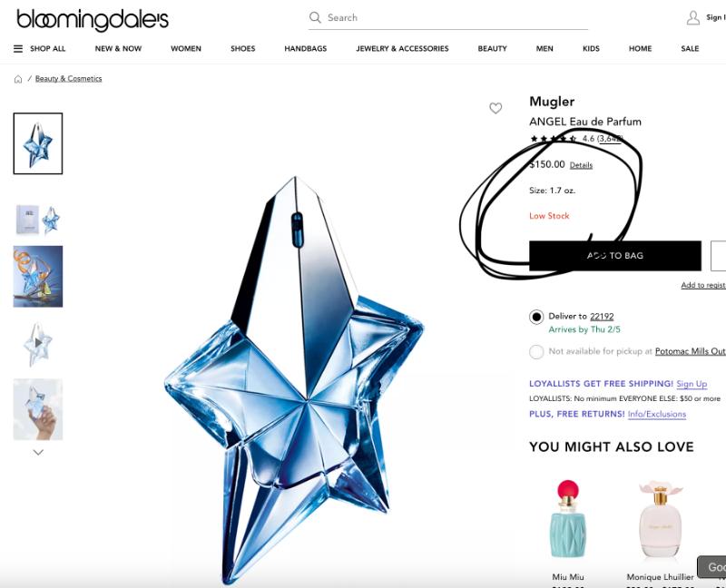Screen dimensions: 726x588
Task: Select the store pickup radio option
Action: (536, 352)
